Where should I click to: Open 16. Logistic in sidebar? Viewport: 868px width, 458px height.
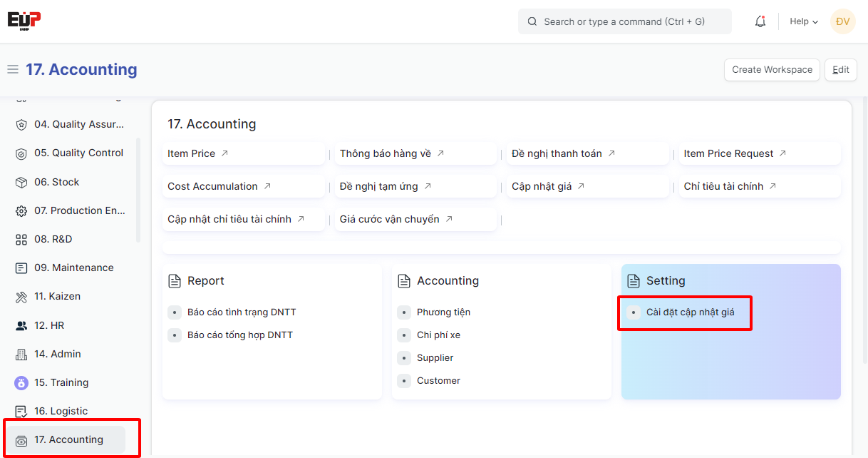point(61,411)
